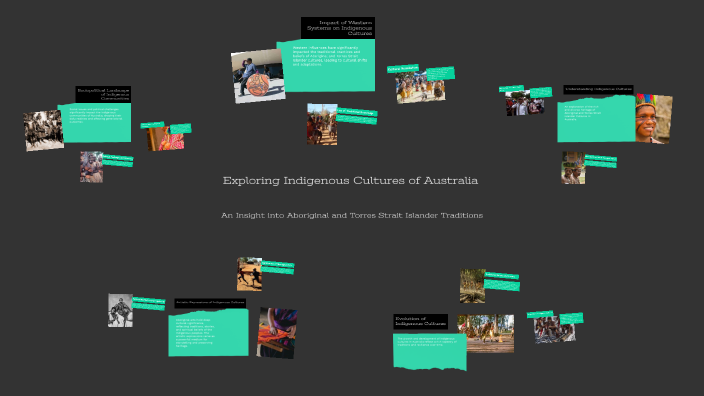Select the photo of painted men below the Geopolitical panel

tap(92, 167)
